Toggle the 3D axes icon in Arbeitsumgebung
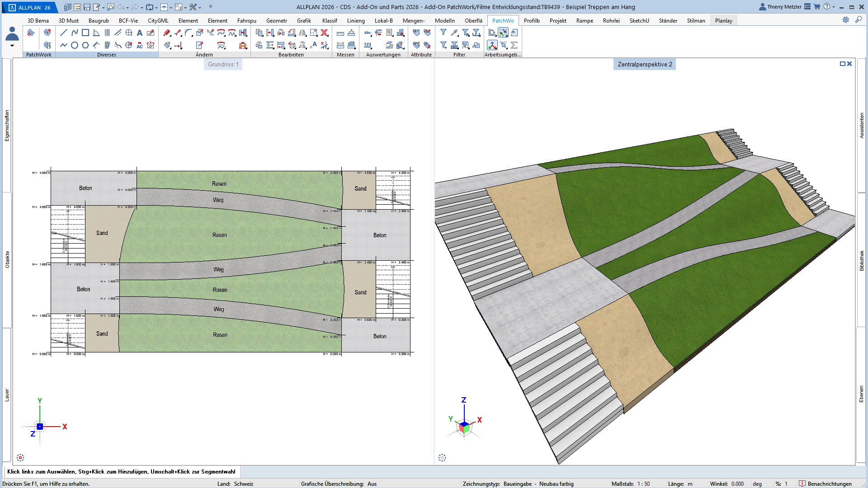 click(x=492, y=45)
